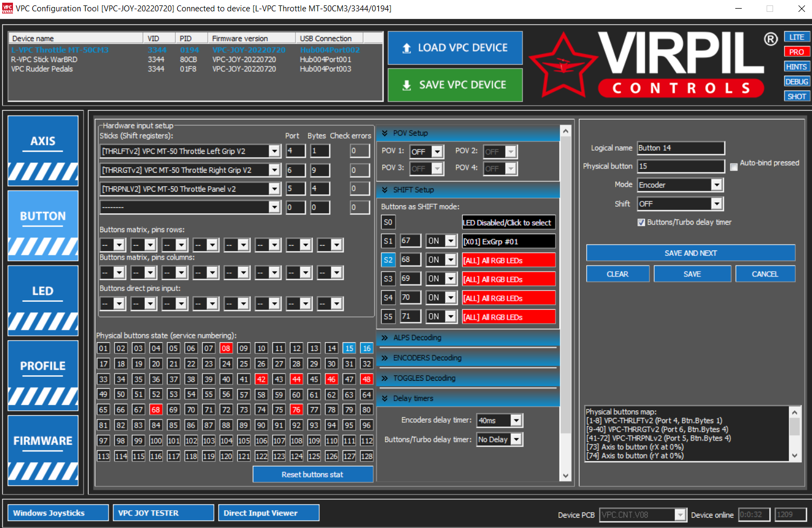The height and width of the screenshot is (528, 812).
Task: Click the S4 red All RGB LEDs swatch
Action: (x=508, y=298)
